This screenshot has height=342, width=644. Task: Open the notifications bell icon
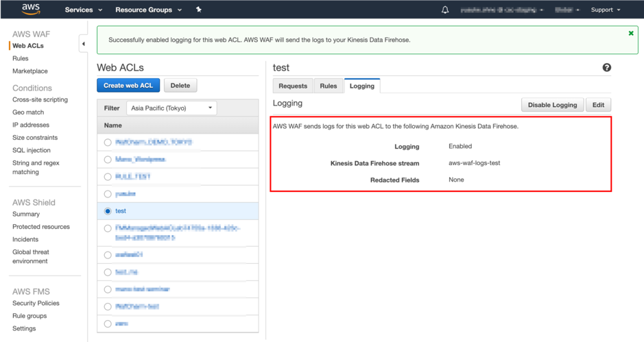445,10
